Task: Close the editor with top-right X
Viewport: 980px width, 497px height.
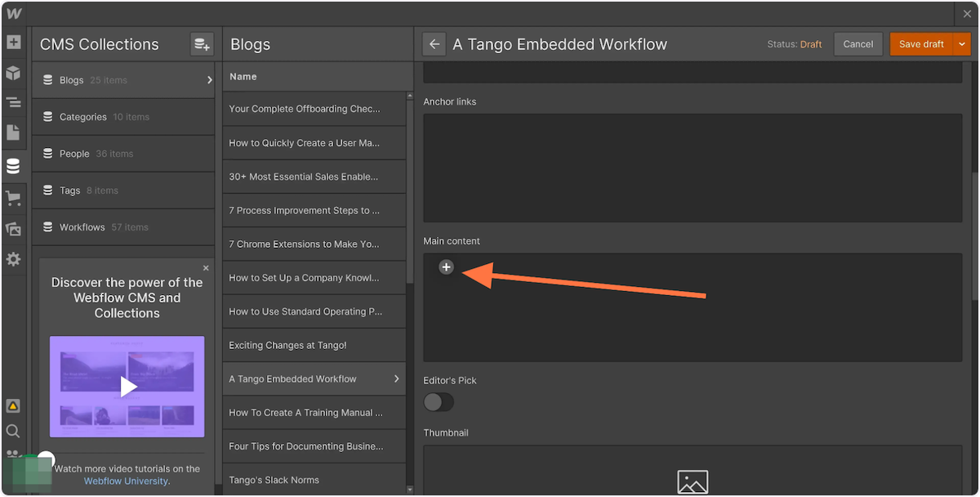Action: coord(965,14)
